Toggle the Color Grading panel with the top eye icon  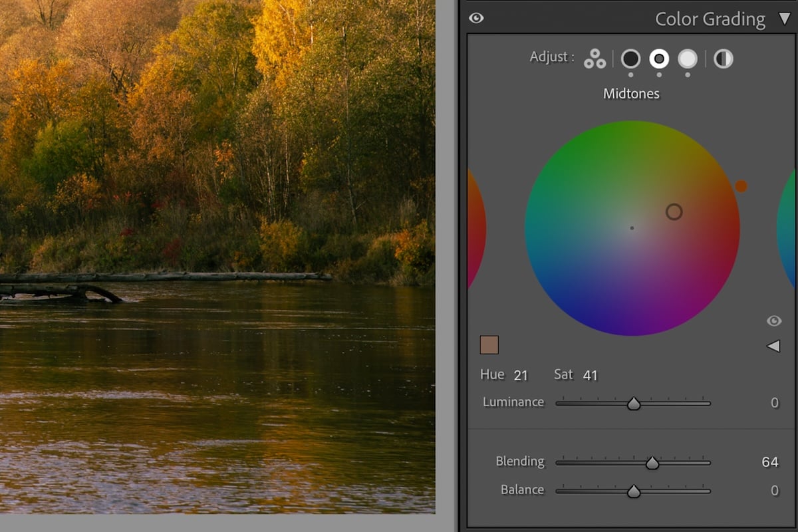(476, 19)
